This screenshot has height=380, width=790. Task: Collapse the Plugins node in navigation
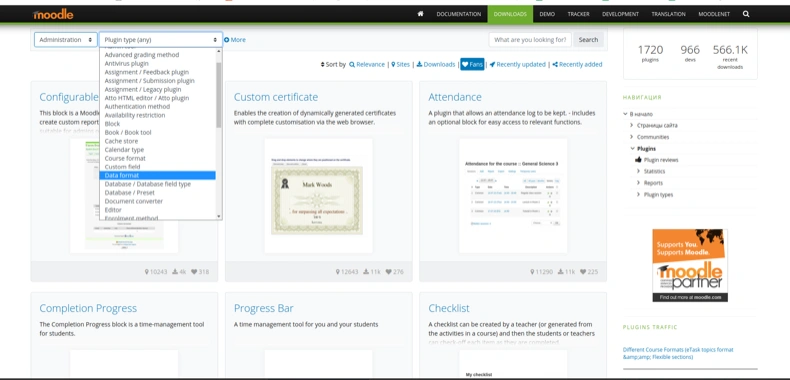[x=632, y=149]
